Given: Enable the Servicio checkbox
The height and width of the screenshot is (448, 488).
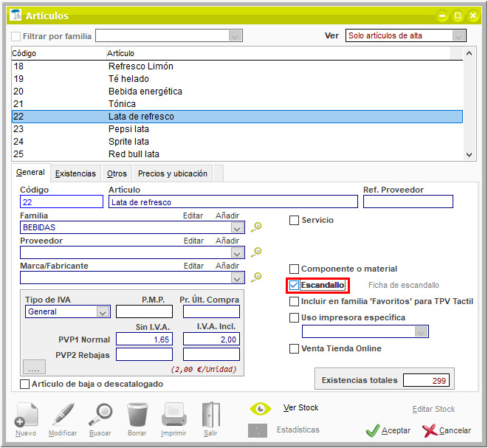Looking at the screenshot, I should tap(295, 220).
